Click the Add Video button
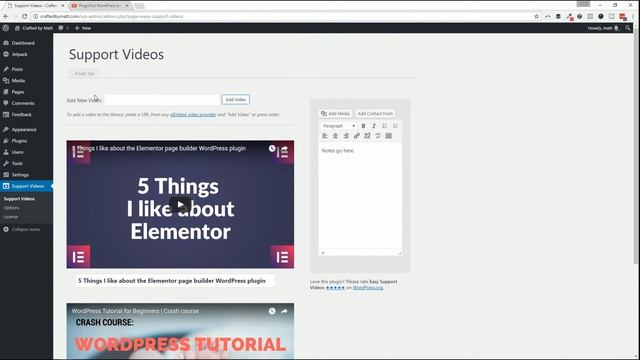 coord(236,100)
